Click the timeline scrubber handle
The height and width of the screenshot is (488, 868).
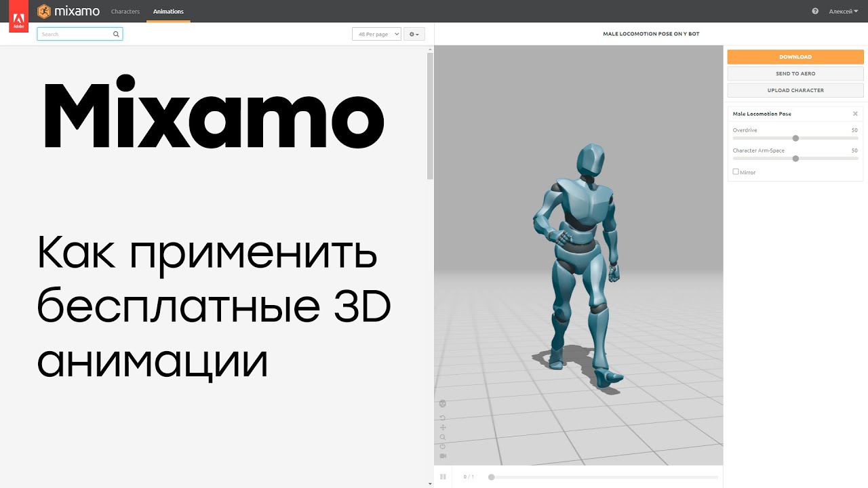[x=492, y=477]
